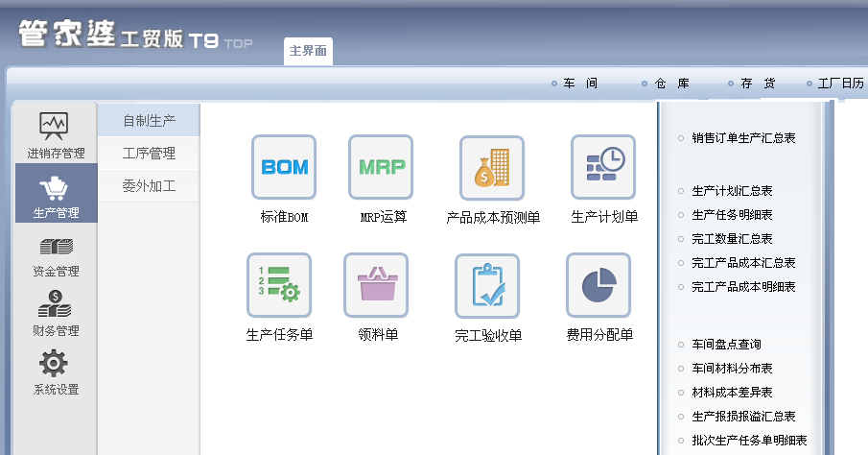Open the 生产任务单 list icon
This screenshot has width=868, height=455.
pyautogui.click(x=279, y=285)
